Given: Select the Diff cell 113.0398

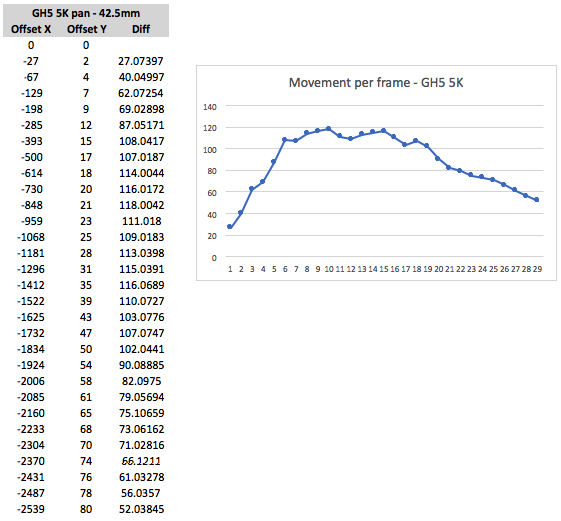Looking at the screenshot, I should (141, 253).
